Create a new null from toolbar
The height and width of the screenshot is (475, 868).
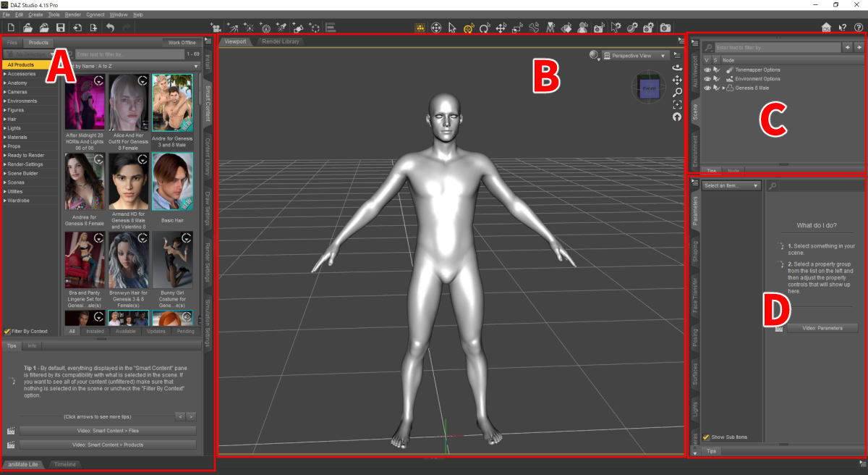(315, 28)
